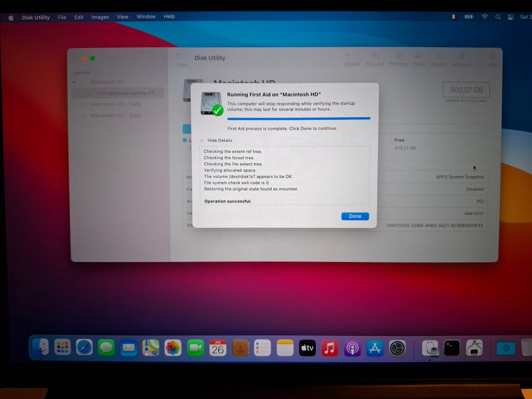Click the disk1s7s1 device value
Image resolution: width=532 pixels, height=399 pixels.
click(474, 213)
